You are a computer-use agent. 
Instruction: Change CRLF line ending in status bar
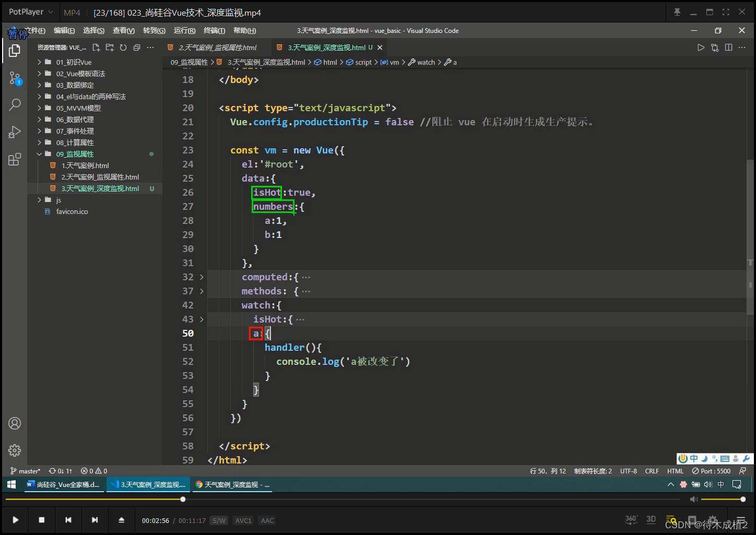click(x=652, y=471)
